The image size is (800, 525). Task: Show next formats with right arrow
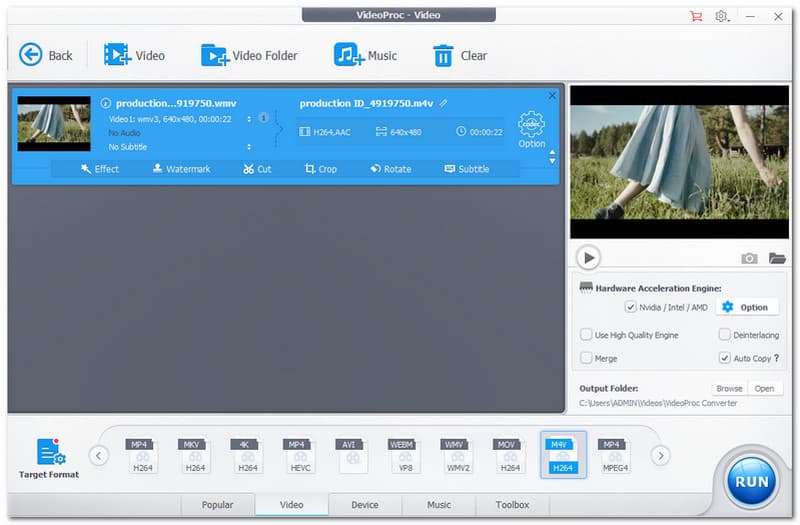click(661, 455)
